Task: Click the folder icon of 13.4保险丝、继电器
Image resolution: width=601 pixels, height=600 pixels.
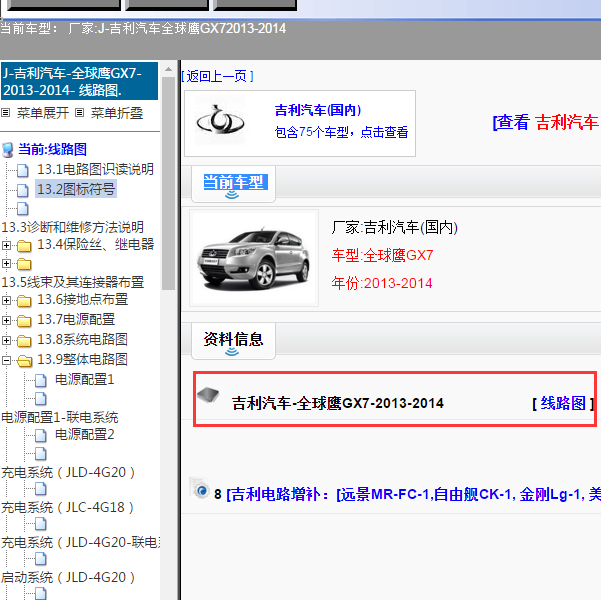Action: pyautogui.click(x=24, y=246)
